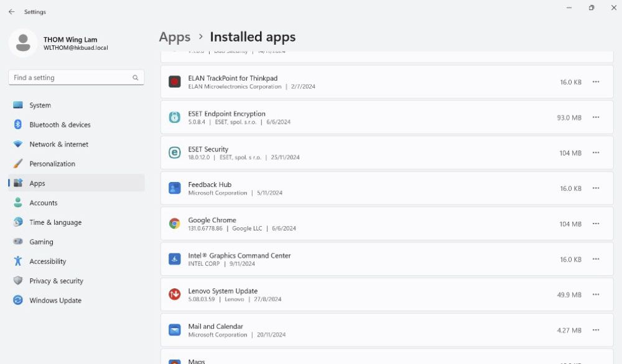The width and height of the screenshot is (622, 364).
Task: Click the Feedback Hub app icon
Action: (175, 188)
